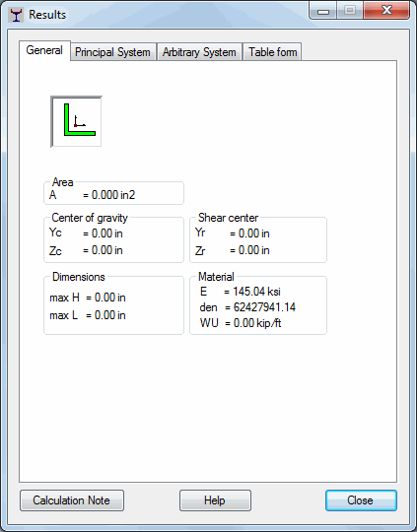Click the red X title bar button
This screenshot has height=532, width=417.
point(386,11)
